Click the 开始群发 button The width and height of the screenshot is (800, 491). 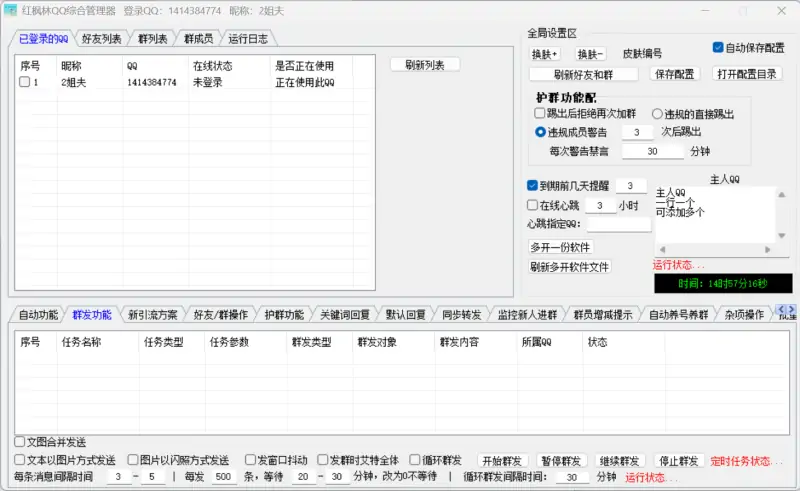coord(502,461)
